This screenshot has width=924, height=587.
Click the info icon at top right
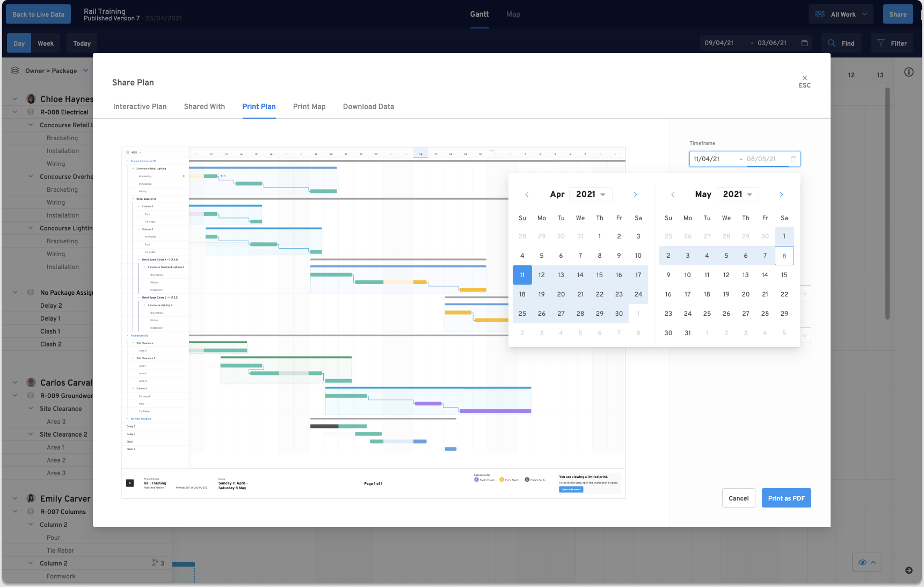pos(908,72)
